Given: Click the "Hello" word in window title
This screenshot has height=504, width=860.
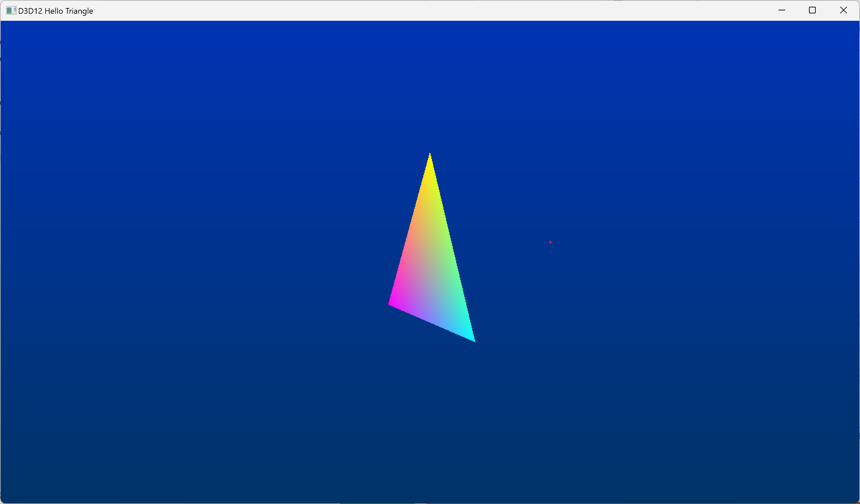Looking at the screenshot, I should click(x=54, y=11).
